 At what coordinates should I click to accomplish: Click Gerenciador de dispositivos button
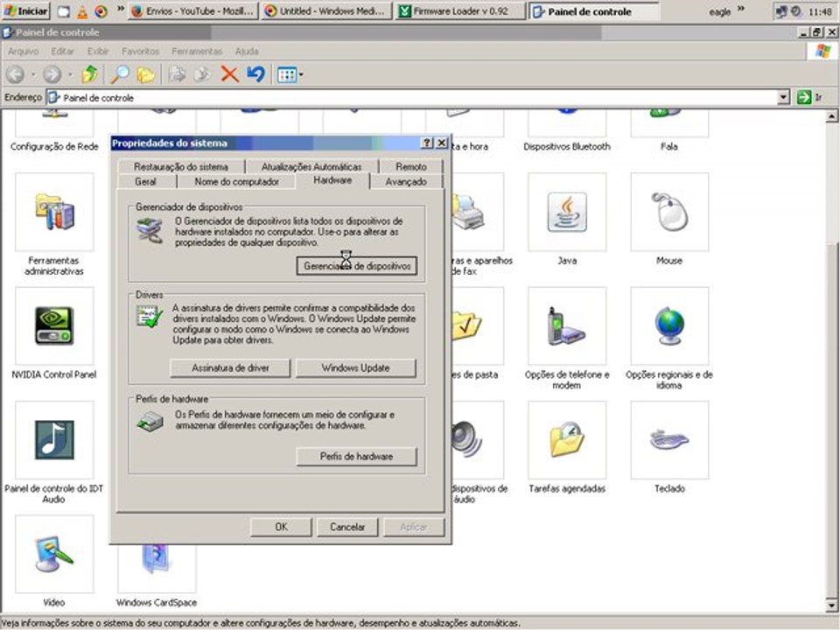[x=357, y=266]
